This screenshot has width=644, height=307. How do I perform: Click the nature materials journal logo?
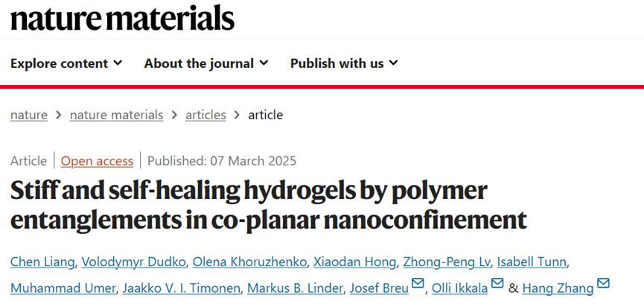(122, 18)
